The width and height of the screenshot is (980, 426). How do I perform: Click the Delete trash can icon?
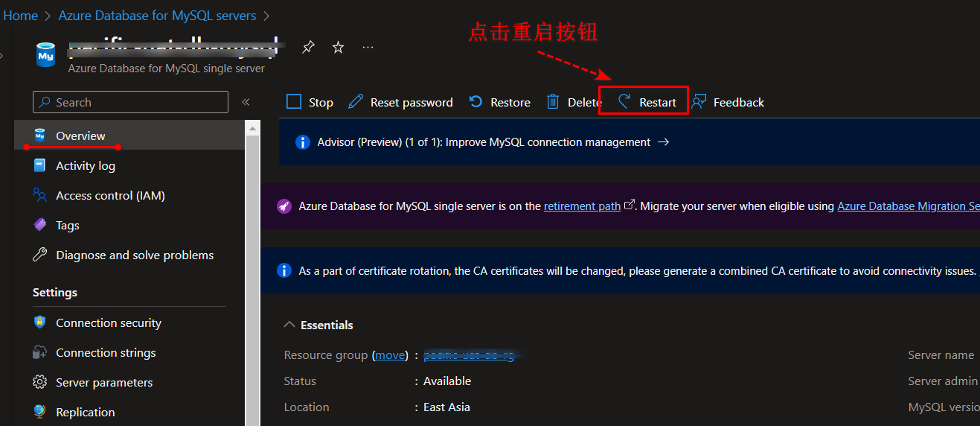[553, 102]
